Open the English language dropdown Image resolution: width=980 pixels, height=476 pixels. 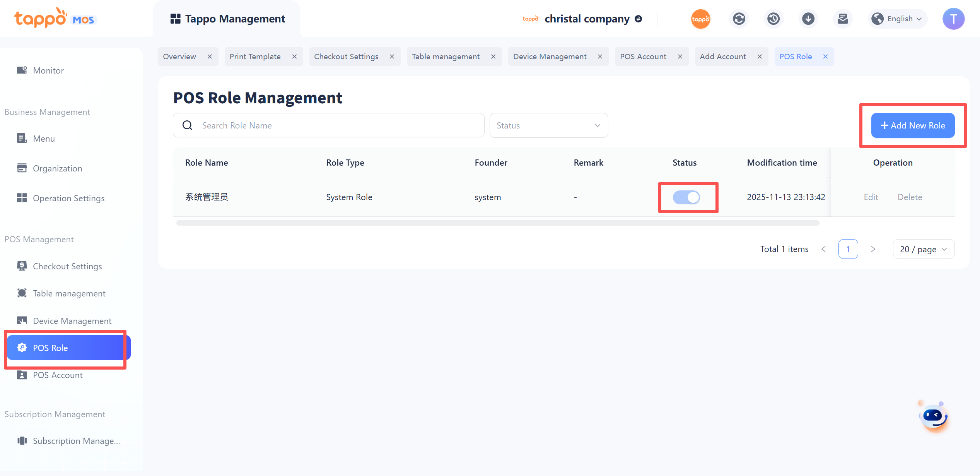(x=898, y=19)
